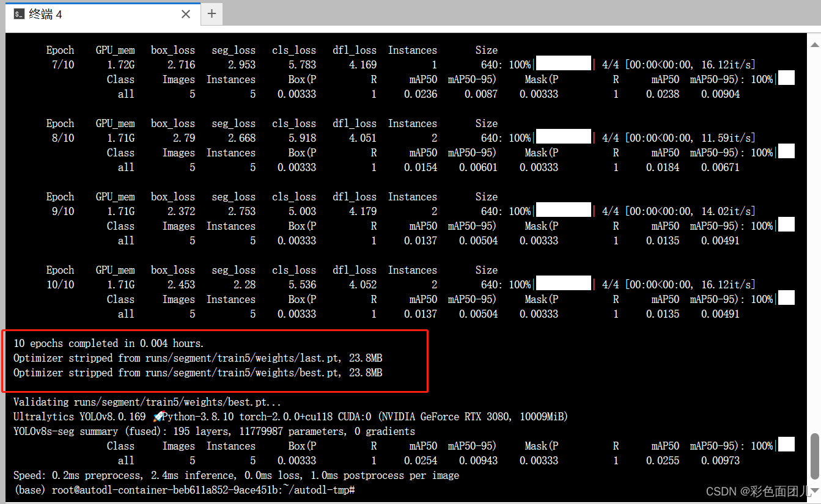Click the cls_loss value '5.783'
This screenshot has height=504, width=821.
coord(303,65)
